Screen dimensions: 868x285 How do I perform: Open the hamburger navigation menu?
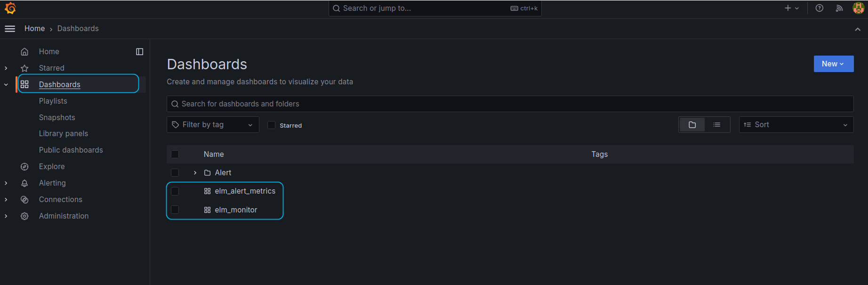(10, 29)
